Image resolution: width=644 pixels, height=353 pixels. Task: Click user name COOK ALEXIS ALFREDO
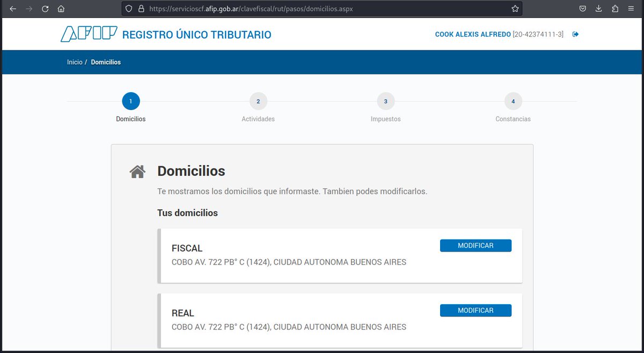(x=473, y=34)
